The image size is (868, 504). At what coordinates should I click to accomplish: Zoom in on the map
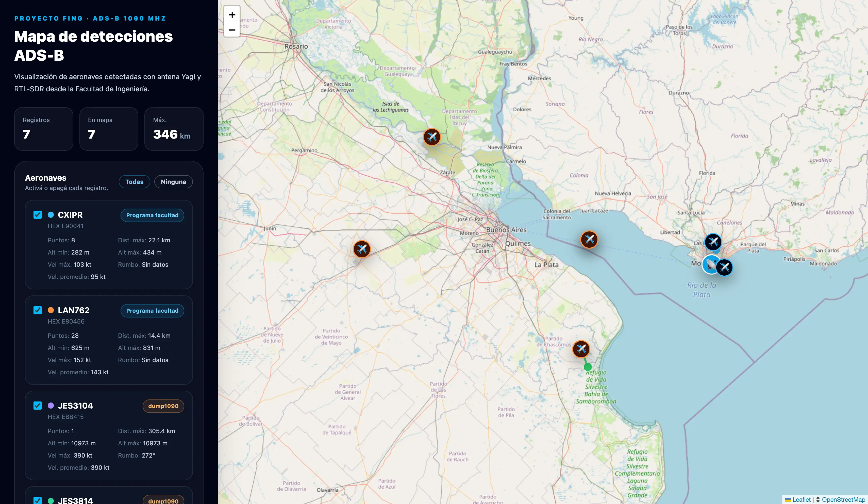click(232, 14)
